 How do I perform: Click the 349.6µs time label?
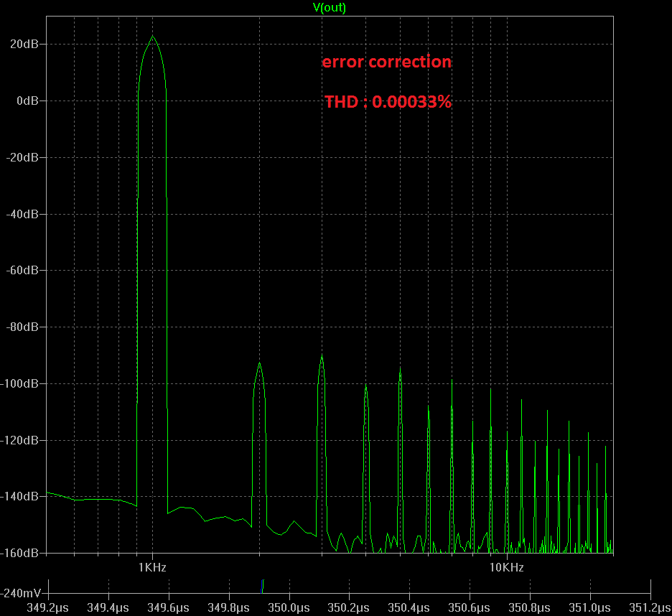point(169,608)
